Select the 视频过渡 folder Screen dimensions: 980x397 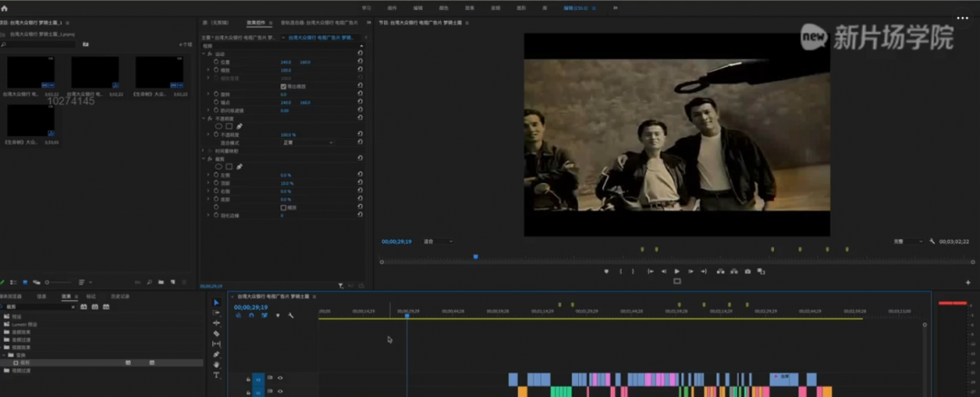click(x=21, y=370)
